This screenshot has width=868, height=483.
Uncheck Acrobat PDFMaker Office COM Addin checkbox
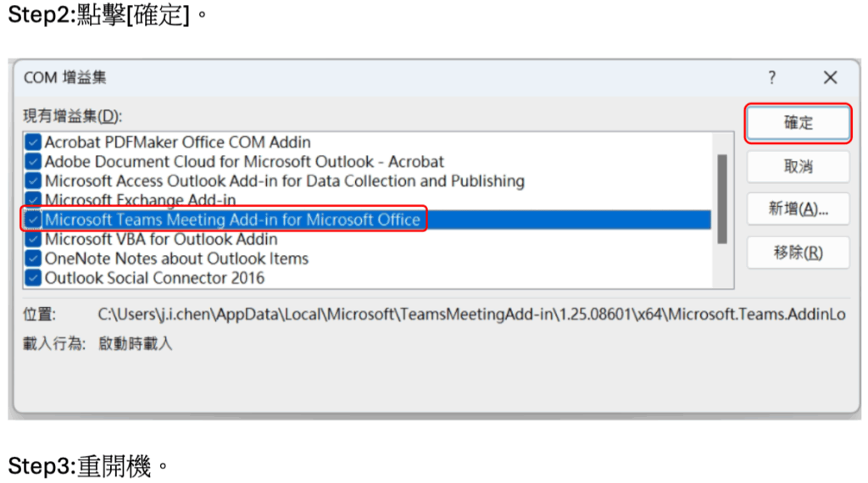[33, 142]
